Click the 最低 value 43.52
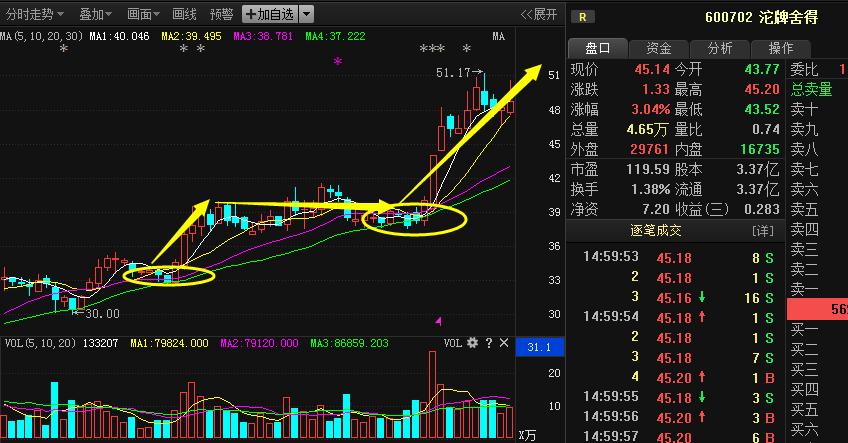This screenshot has width=848, height=443. click(x=762, y=109)
